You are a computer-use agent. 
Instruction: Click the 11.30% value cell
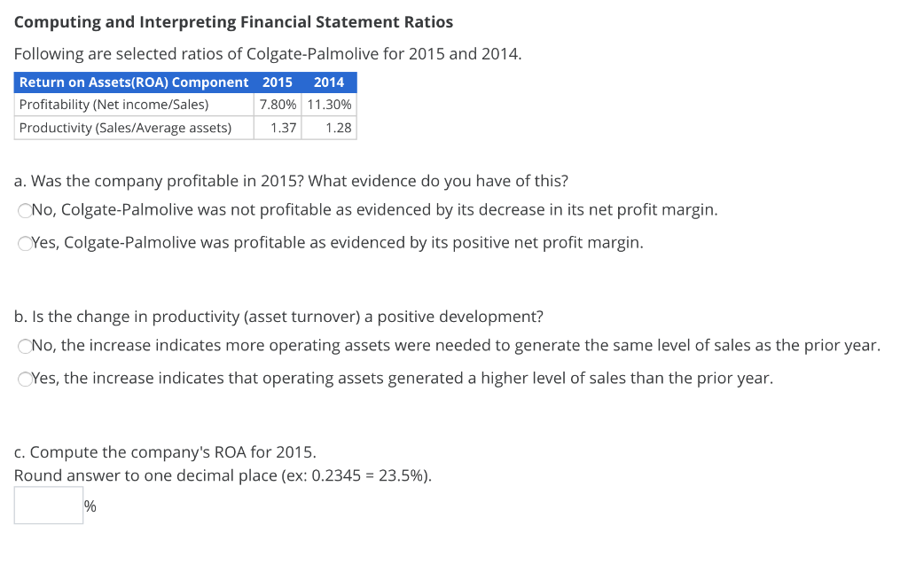point(327,104)
